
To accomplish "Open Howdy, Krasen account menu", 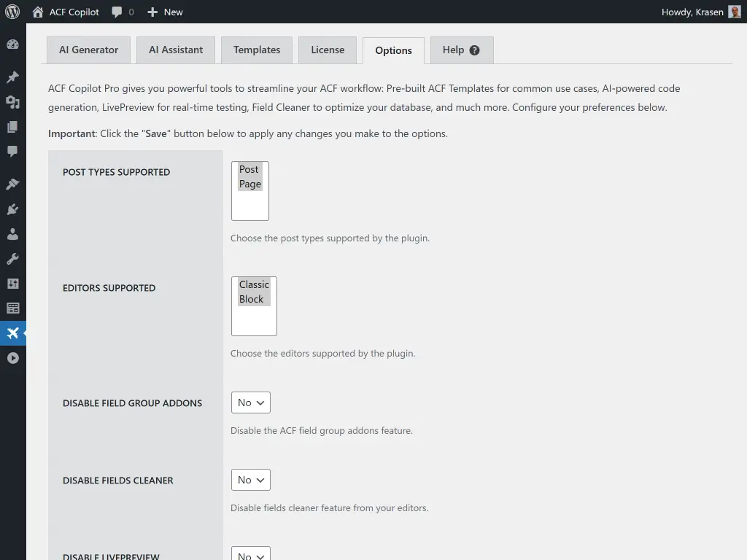I will 692,12.
